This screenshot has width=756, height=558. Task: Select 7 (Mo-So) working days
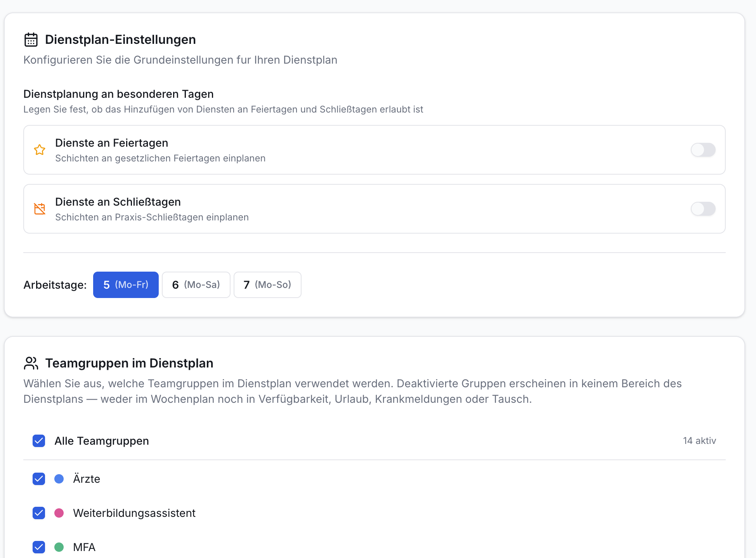(x=267, y=285)
